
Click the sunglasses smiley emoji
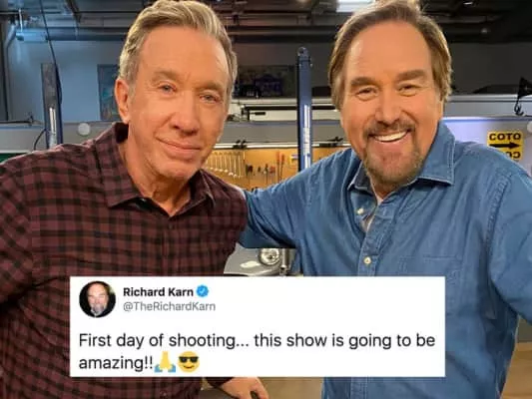click(189, 362)
